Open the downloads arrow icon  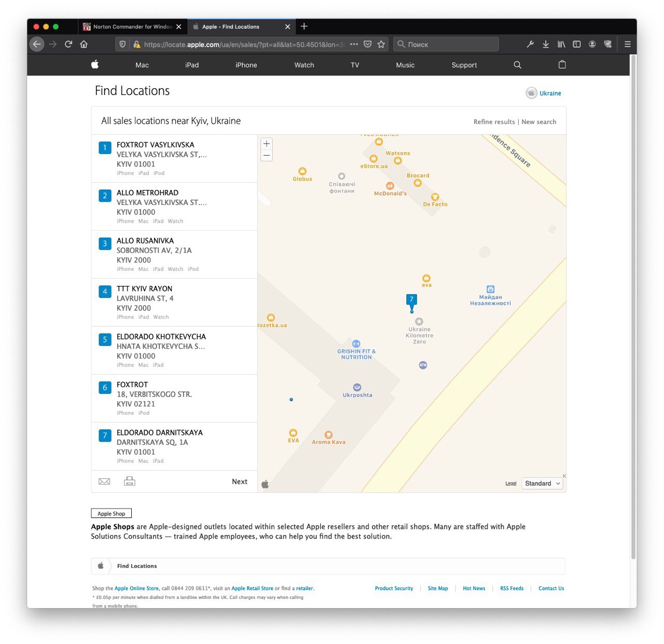(546, 45)
